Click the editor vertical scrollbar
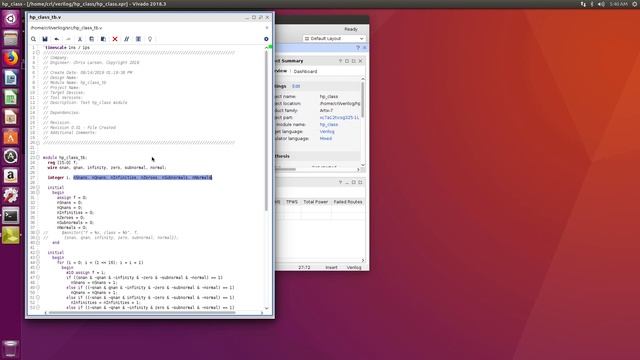Image resolution: width=640 pixels, height=360 pixels. (x=267, y=131)
